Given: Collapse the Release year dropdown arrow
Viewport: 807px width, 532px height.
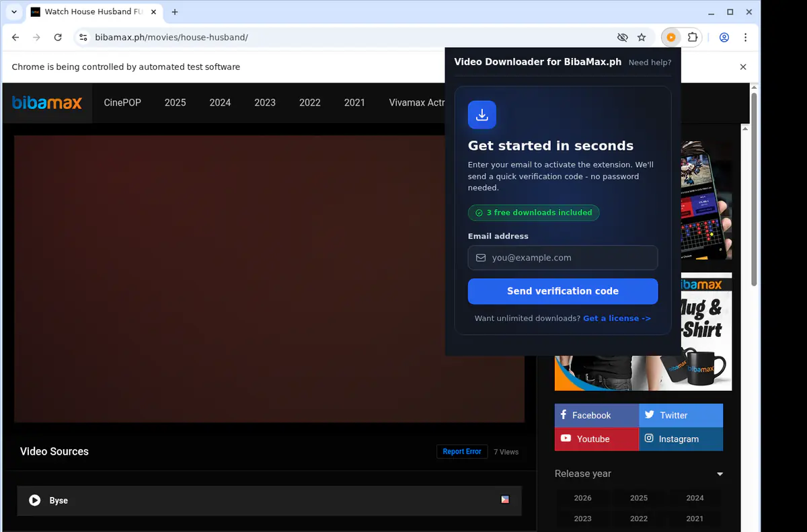Looking at the screenshot, I should tap(720, 474).
